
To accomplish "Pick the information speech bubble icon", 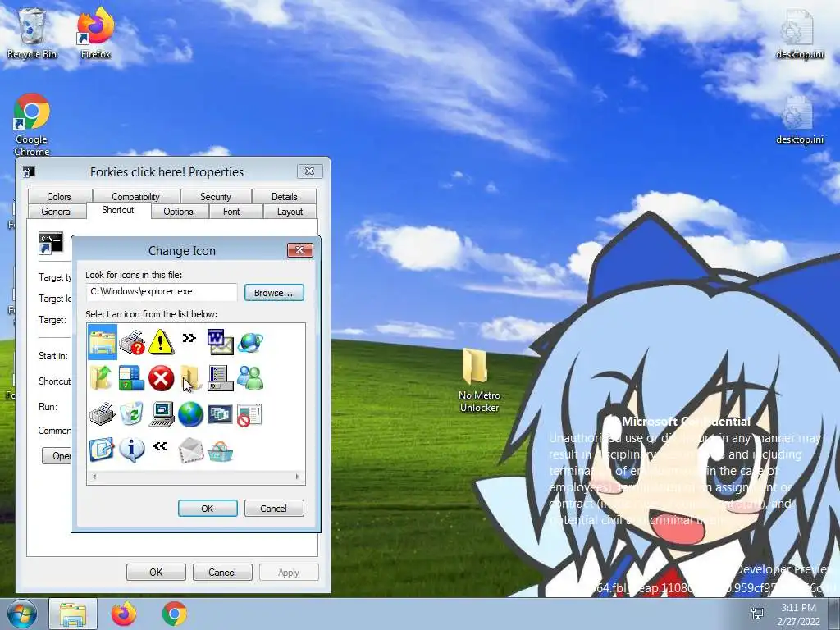I will (x=132, y=450).
